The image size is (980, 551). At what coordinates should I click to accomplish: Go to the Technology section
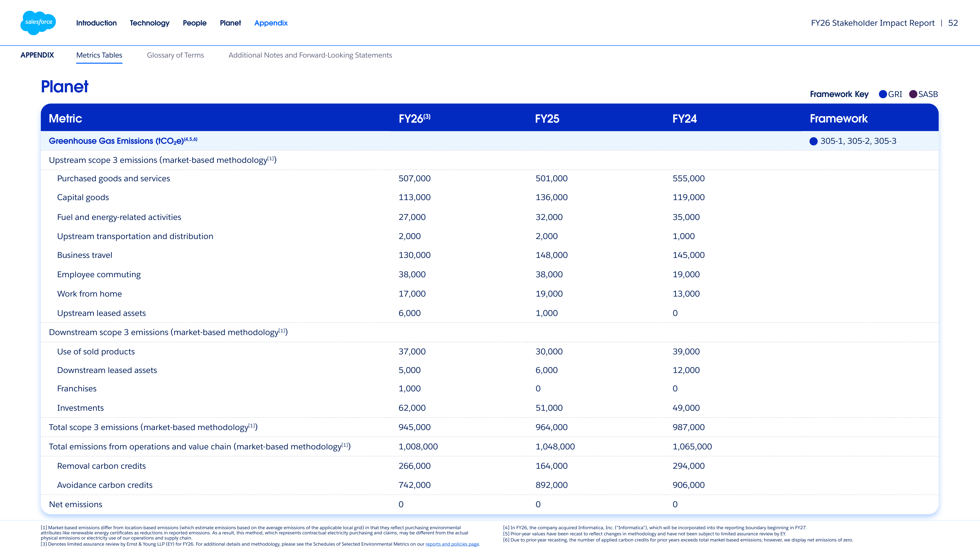(149, 23)
